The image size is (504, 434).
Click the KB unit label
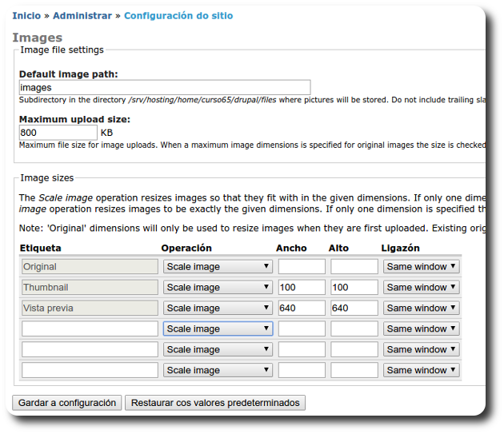tap(106, 133)
